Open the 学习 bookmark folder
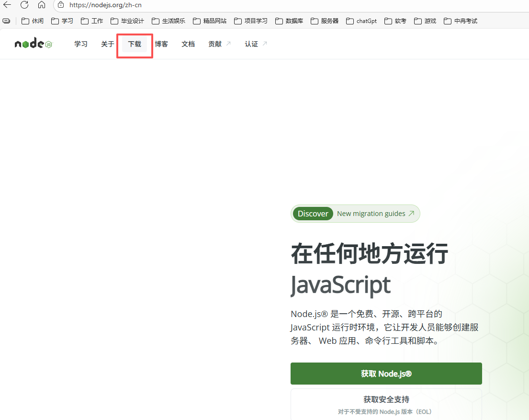Screen dimensions: 529x420 click(62, 21)
